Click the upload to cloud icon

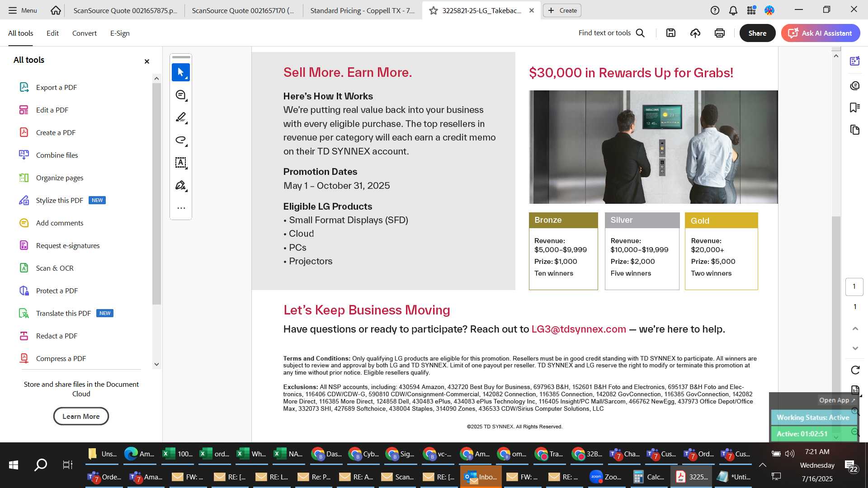pos(695,33)
